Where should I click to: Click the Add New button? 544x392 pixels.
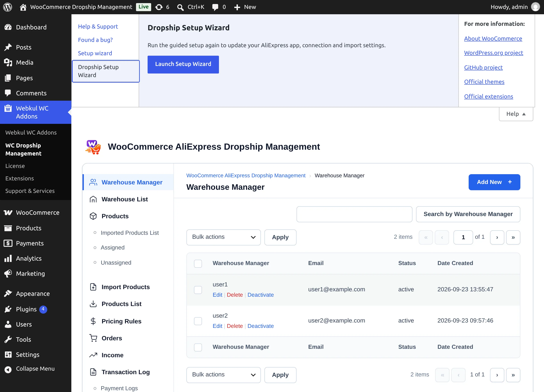coord(494,182)
